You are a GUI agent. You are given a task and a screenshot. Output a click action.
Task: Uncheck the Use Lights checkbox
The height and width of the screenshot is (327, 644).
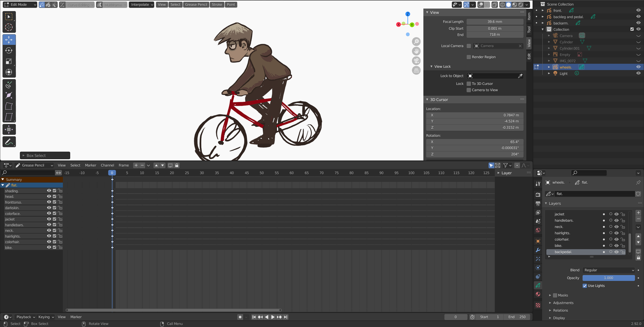tap(585, 286)
